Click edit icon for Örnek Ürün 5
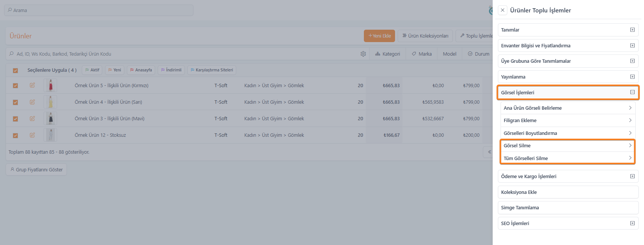644x245 pixels. point(32,85)
